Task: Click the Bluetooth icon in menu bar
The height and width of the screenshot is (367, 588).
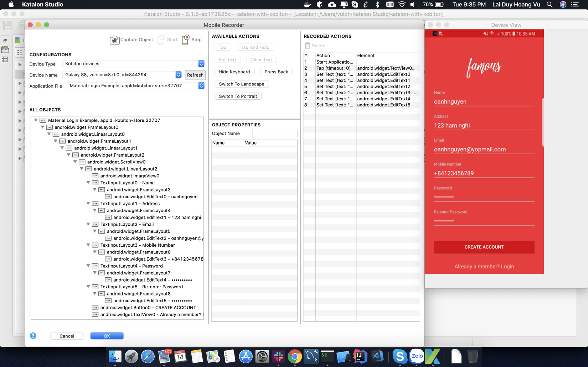Action: coord(377,5)
